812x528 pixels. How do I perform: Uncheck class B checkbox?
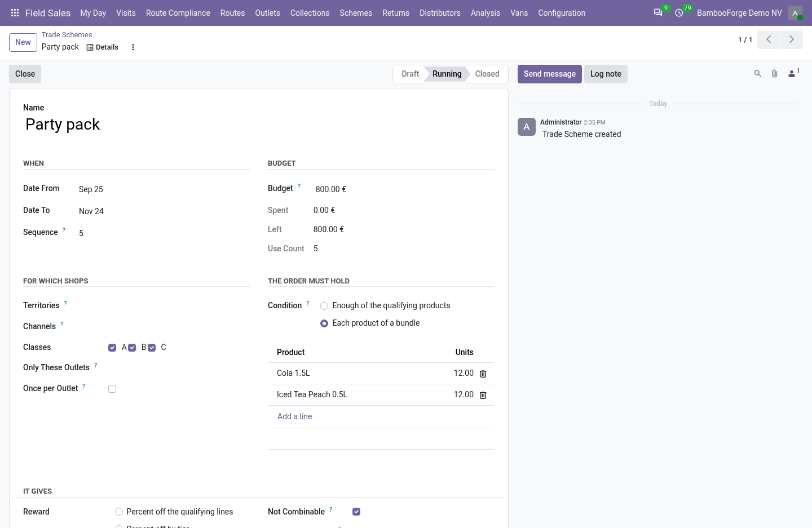[x=132, y=348]
